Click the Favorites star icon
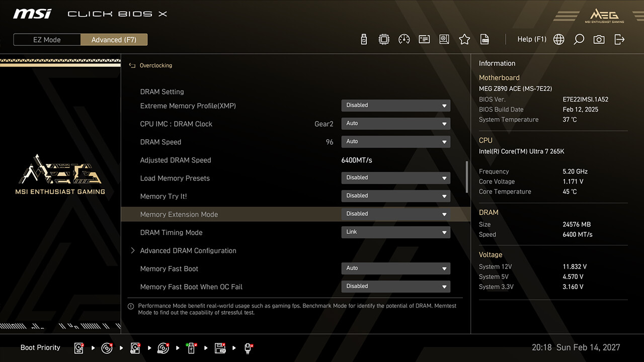This screenshot has height=362, width=644. [464, 39]
